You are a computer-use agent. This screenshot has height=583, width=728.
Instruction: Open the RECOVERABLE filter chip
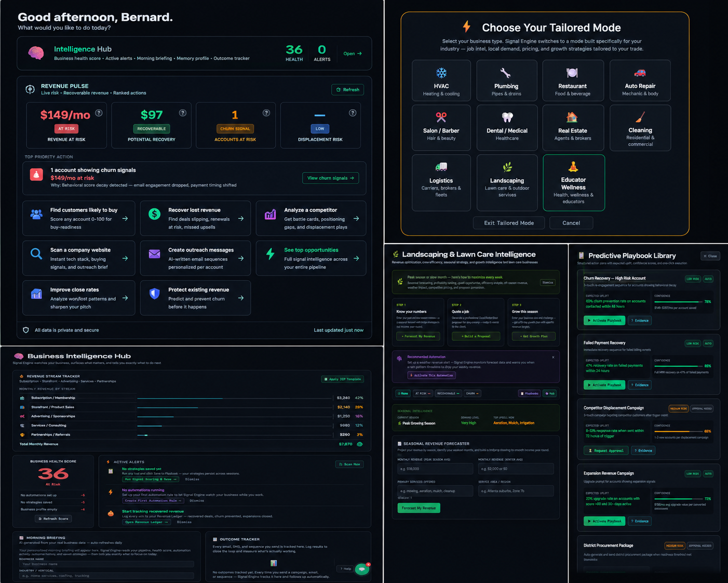pos(448,393)
